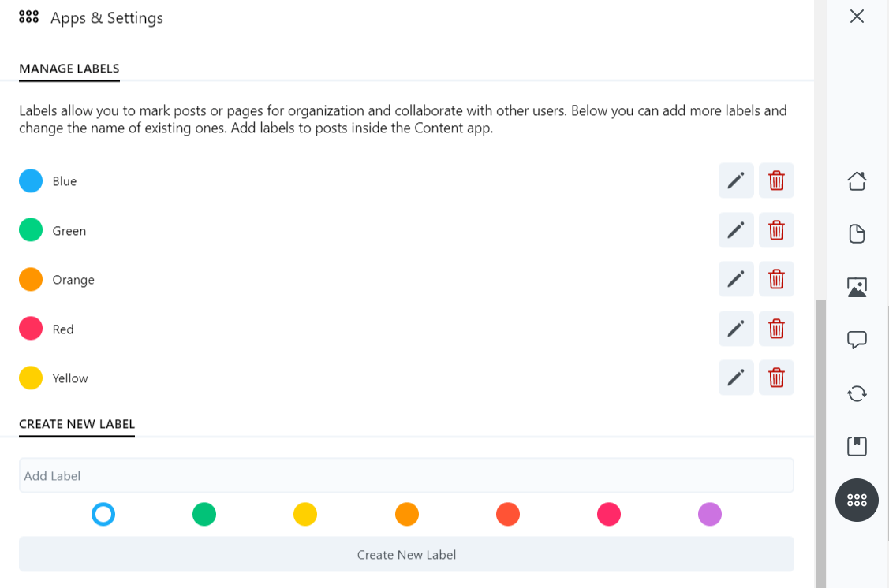This screenshot has height=588, width=889.
Task: Click the sync refresh icon in sidebar
Action: 857,393
